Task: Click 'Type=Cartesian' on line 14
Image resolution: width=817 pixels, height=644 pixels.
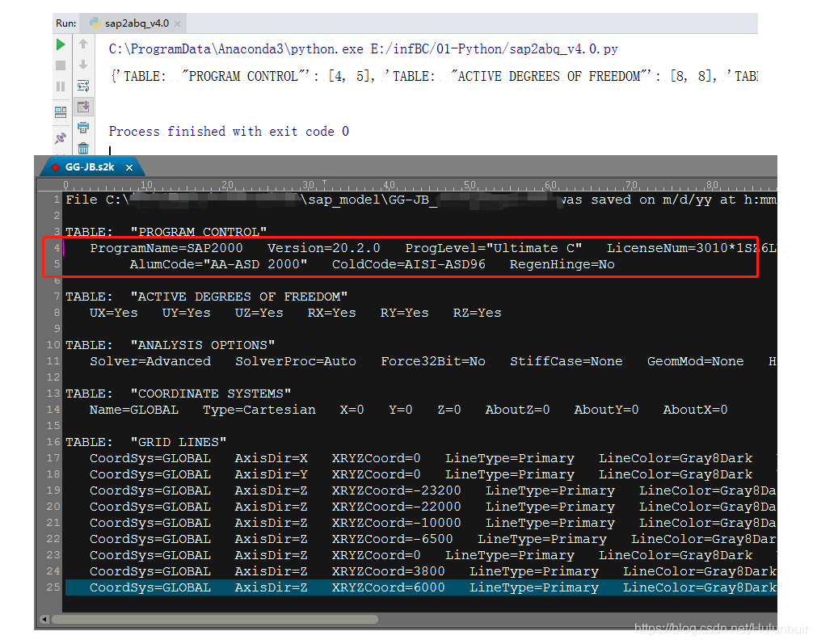Action: [x=259, y=410]
